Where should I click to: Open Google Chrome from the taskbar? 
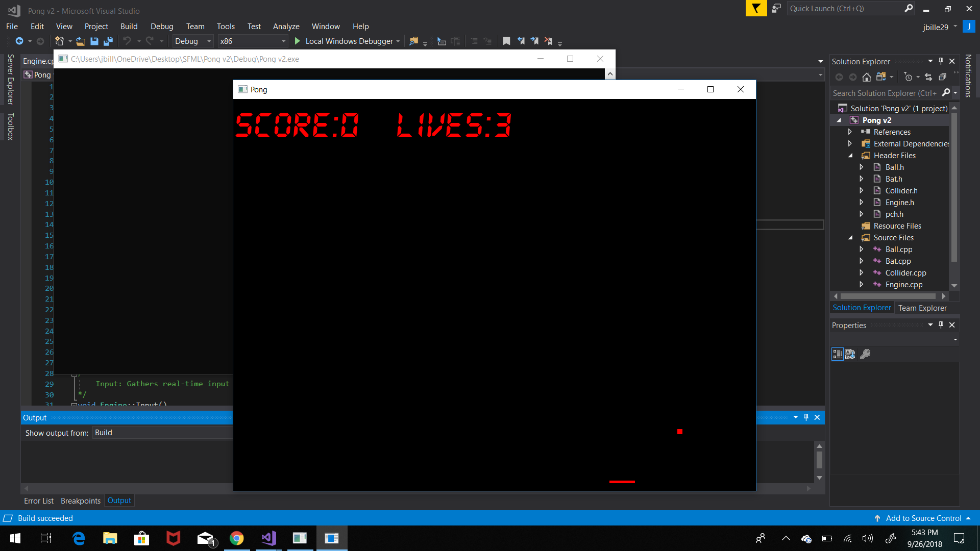[237, 538]
